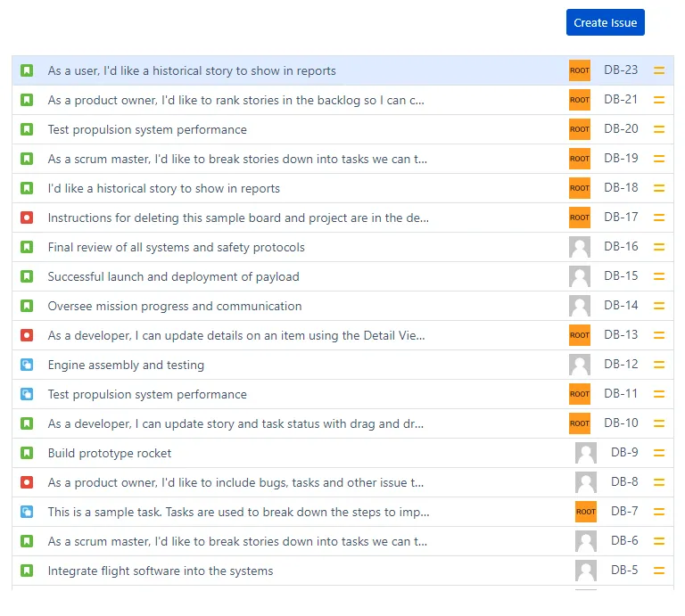Open issue key DB-20
This screenshot has width=685, height=616.
621,128
